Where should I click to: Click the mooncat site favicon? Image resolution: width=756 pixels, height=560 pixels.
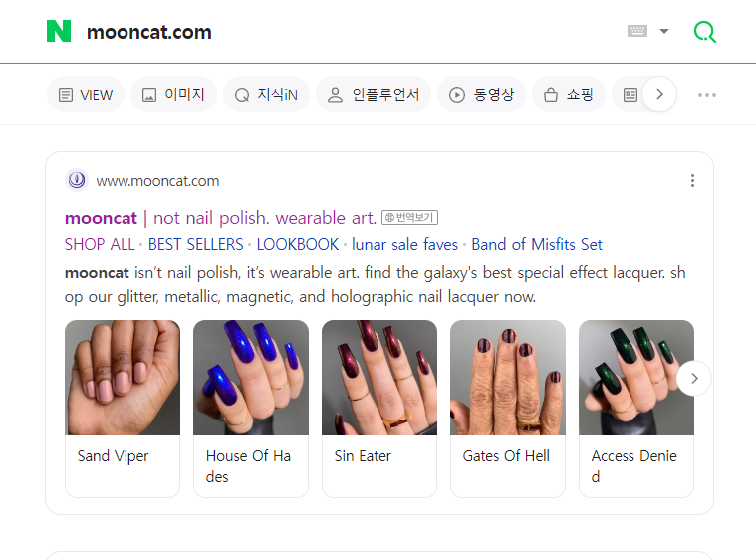pos(77,181)
